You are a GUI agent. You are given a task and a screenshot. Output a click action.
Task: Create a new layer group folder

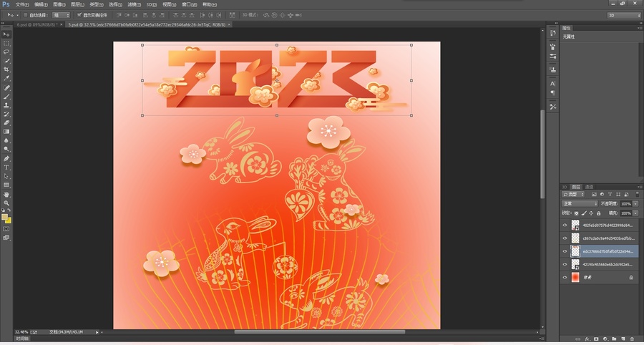coord(614,339)
